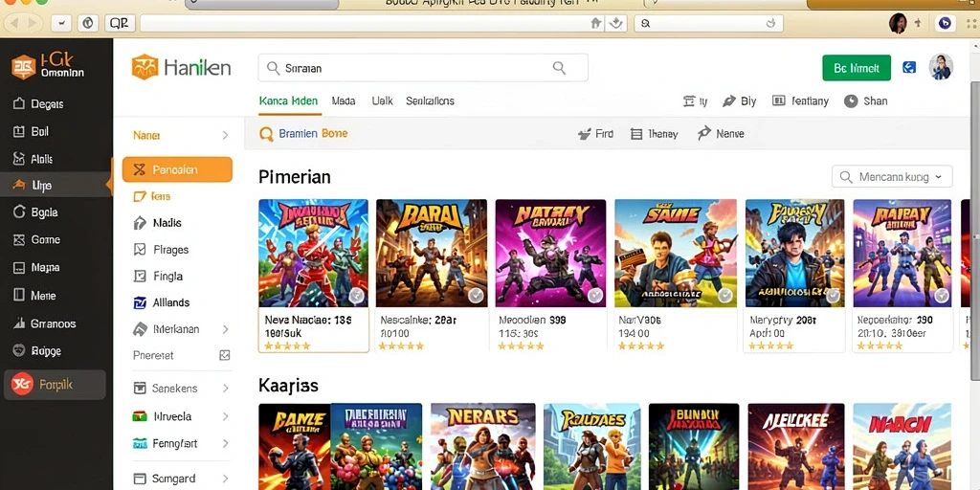Open the NERARS game thumbnail in Kaarjiss

point(483,446)
